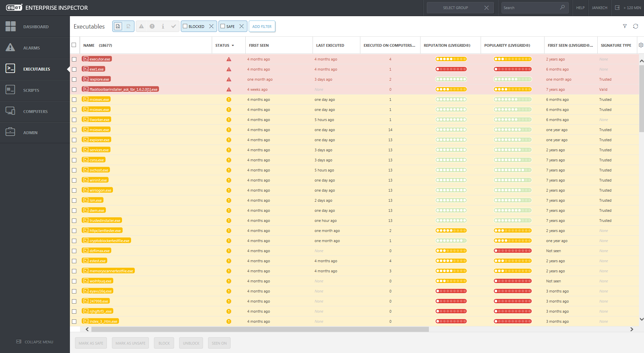Click the logout icon in top bar

tap(617, 8)
